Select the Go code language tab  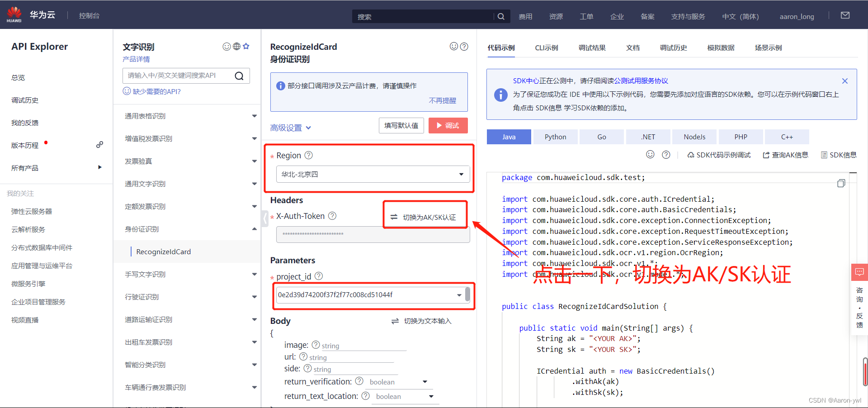click(x=602, y=137)
